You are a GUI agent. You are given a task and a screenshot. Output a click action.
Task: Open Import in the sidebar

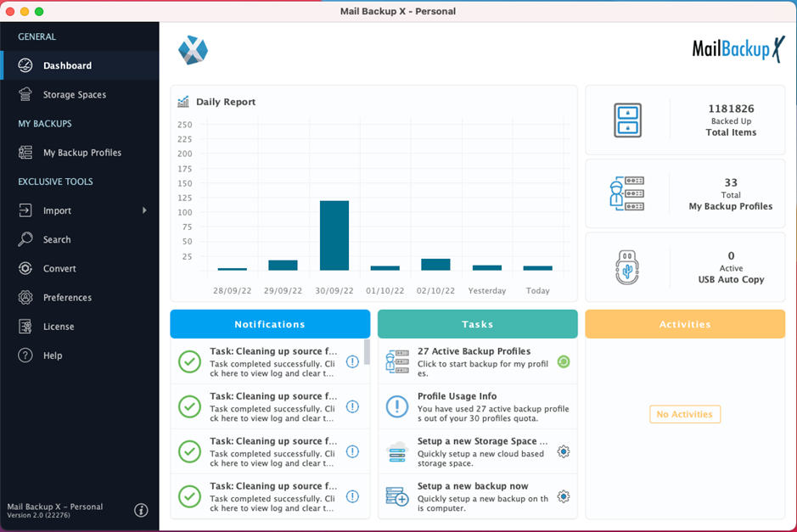[x=80, y=210]
